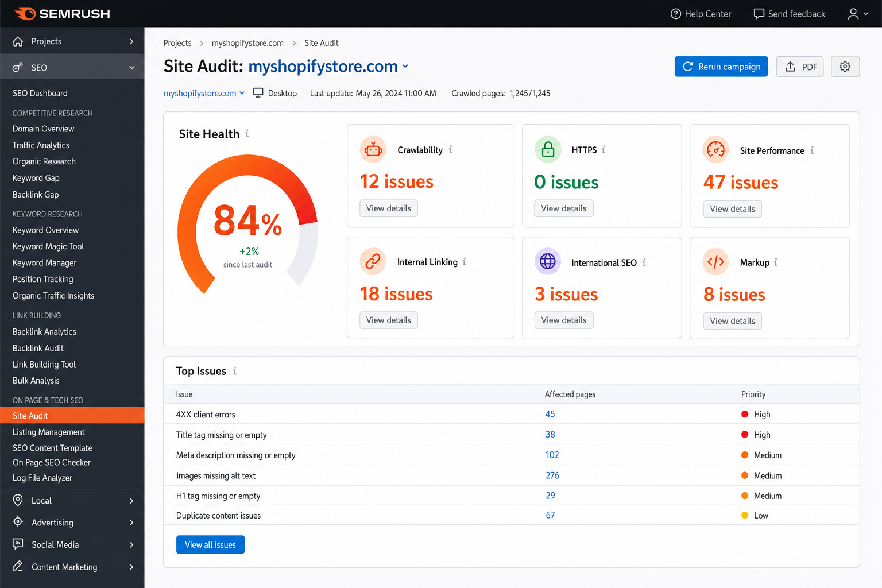
Task: Show info tooltip next to Site Performance
Action: point(812,150)
